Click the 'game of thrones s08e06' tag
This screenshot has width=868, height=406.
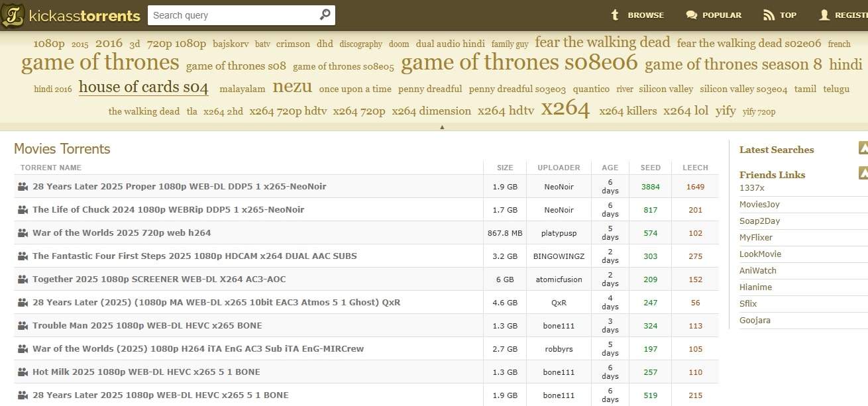pos(519,62)
